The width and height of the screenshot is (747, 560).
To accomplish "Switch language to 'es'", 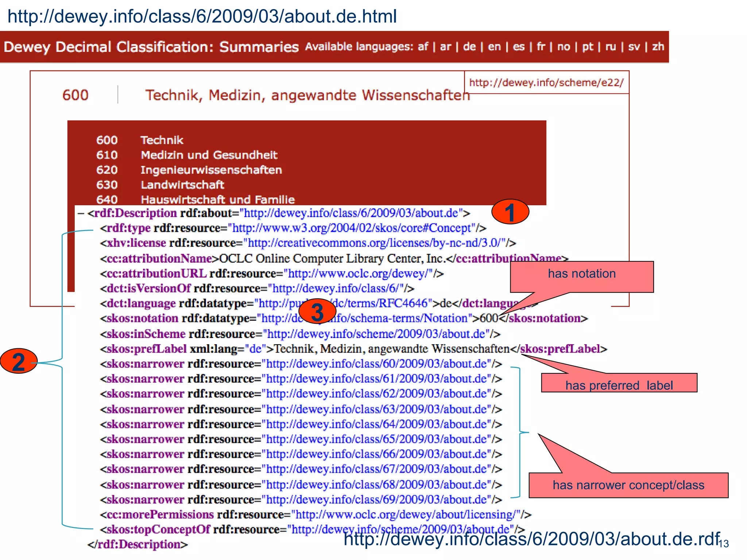I will 519,47.
